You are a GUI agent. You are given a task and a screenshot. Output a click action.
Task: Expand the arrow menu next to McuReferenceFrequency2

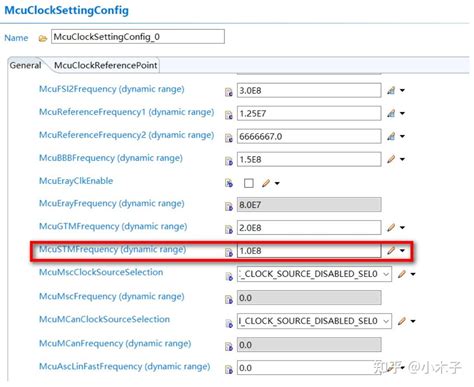tap(402, 136)
